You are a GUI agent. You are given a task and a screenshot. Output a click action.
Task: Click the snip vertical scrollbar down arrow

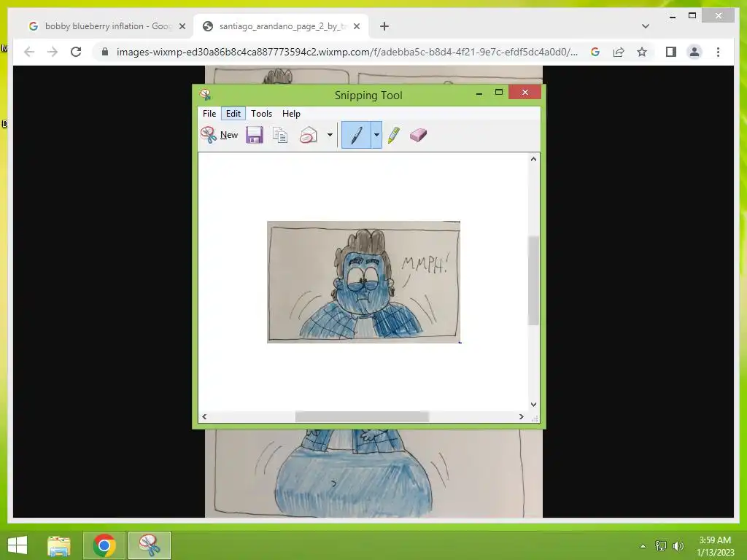click(x=533, y=404)
